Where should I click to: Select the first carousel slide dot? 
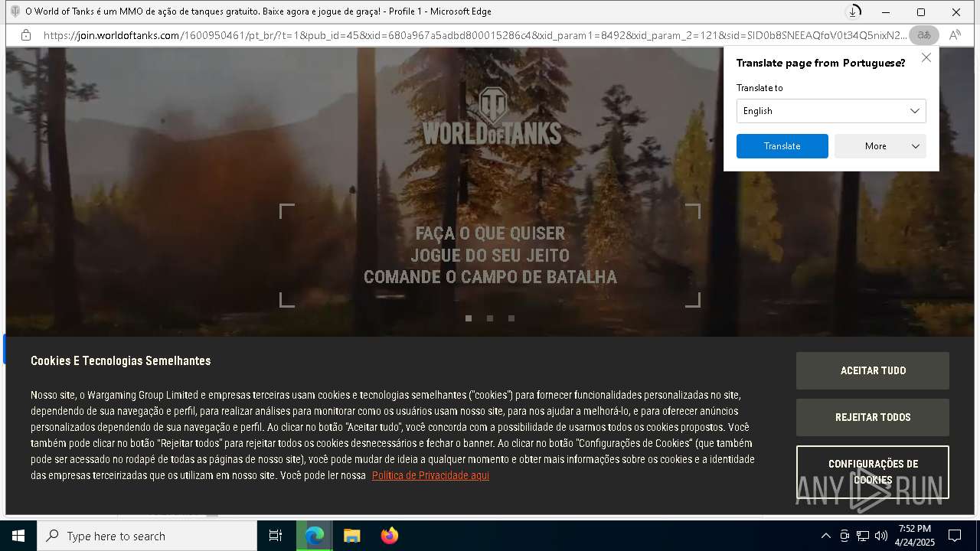point(469,318)
